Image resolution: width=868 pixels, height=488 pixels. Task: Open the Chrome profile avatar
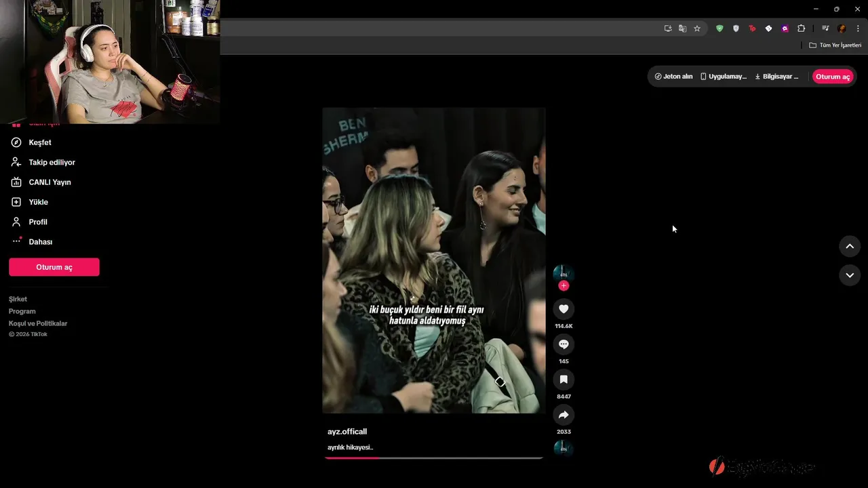pos(842,28)
